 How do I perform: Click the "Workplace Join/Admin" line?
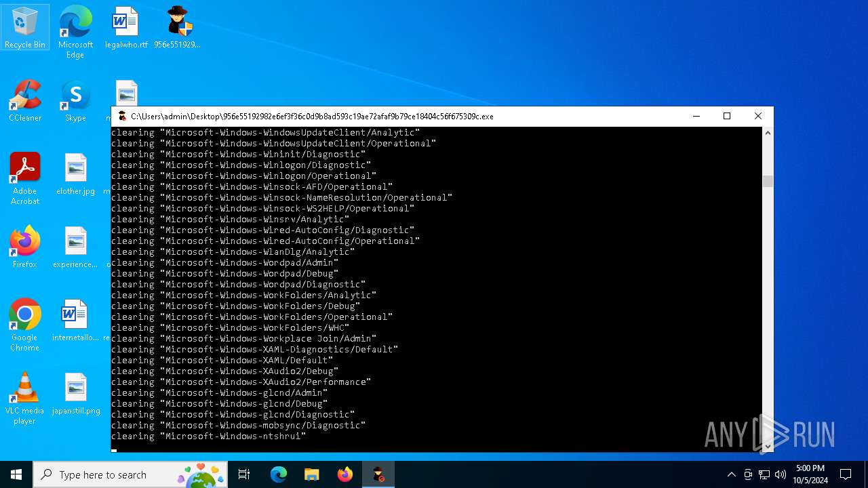pos(243,339)
